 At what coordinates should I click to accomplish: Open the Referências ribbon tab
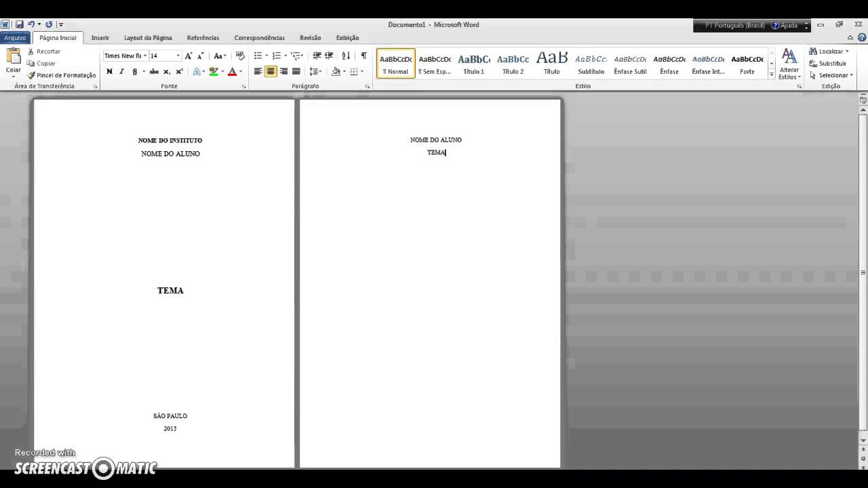(203, 38)
